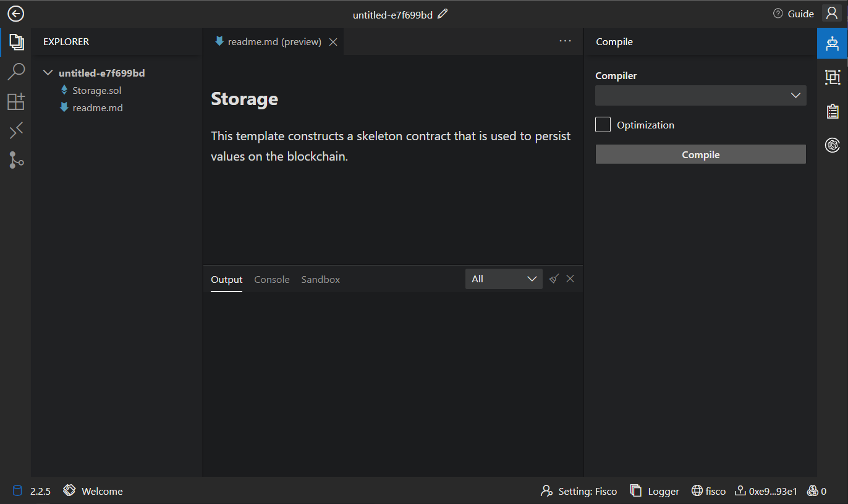848x504 pixels.
Task: Close the readme.md preview tab
Action: click(333, 42)
